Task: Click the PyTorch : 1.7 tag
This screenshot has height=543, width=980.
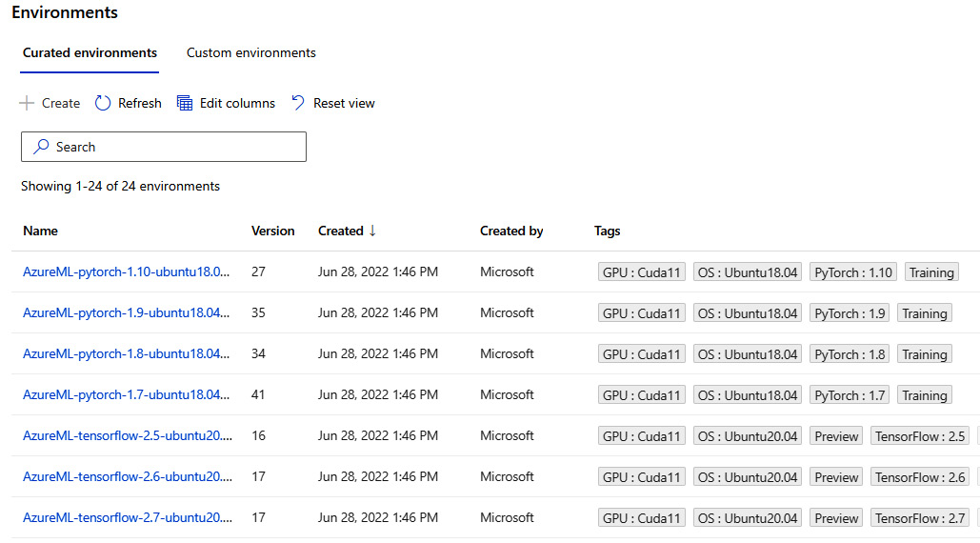Action: (850, 395)
